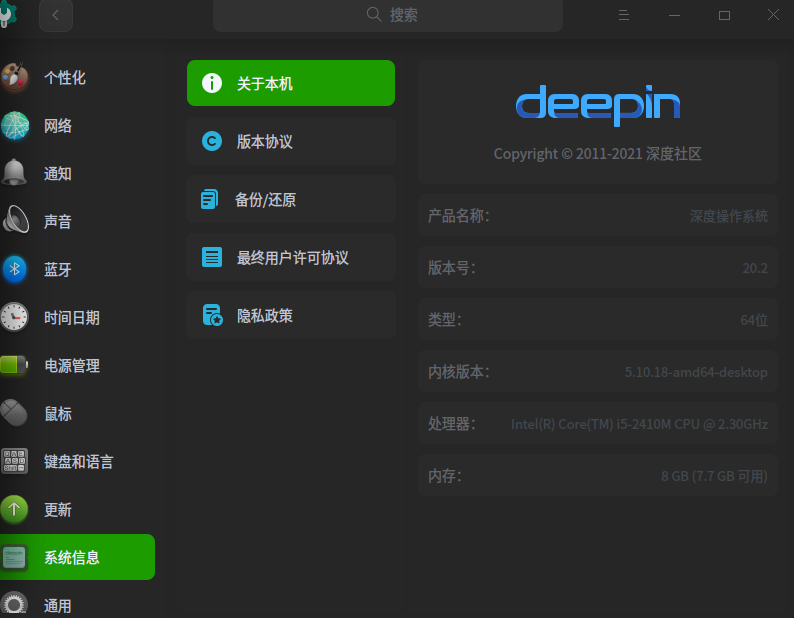Click the Copyright 2011-2021 深度社区 text

point(598,153)
